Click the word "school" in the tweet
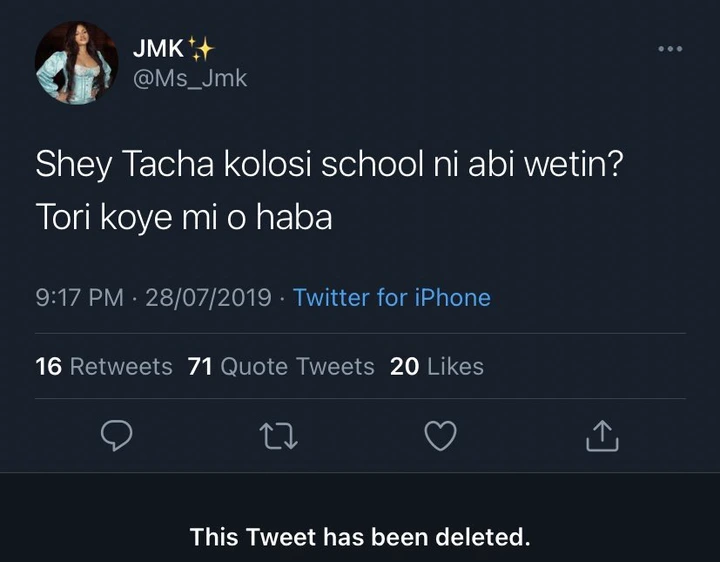This screenshot has width=720, height=562. (371, 166)
